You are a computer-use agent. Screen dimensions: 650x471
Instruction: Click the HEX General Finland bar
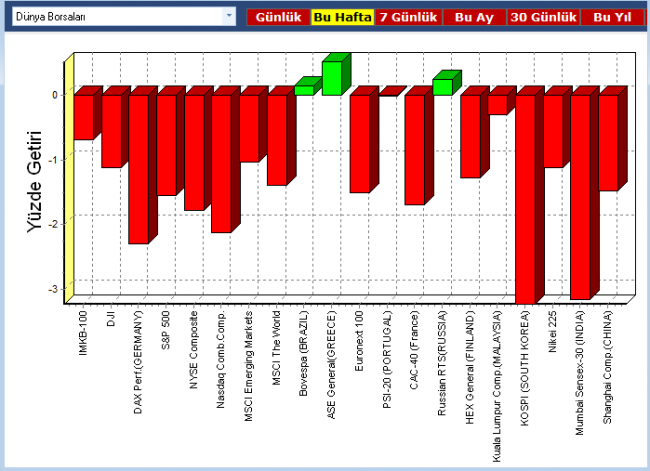pyautogui.click(x=471, y=136)
